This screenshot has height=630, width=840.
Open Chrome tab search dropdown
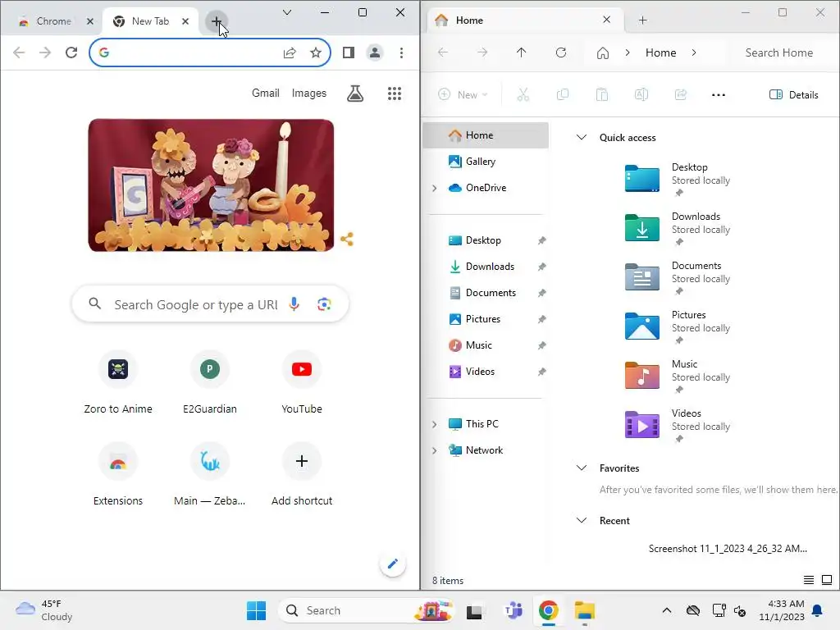[x=287, y=12]
